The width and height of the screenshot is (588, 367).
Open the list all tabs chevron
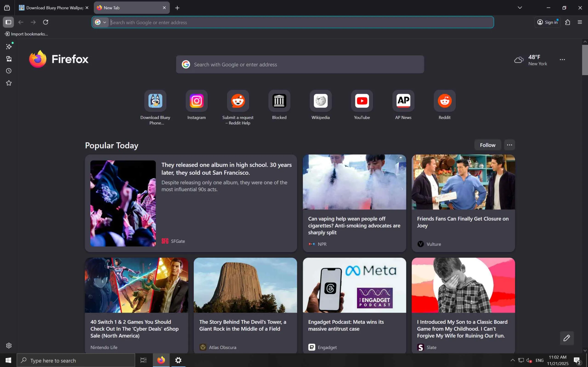(x=520, y=8)
